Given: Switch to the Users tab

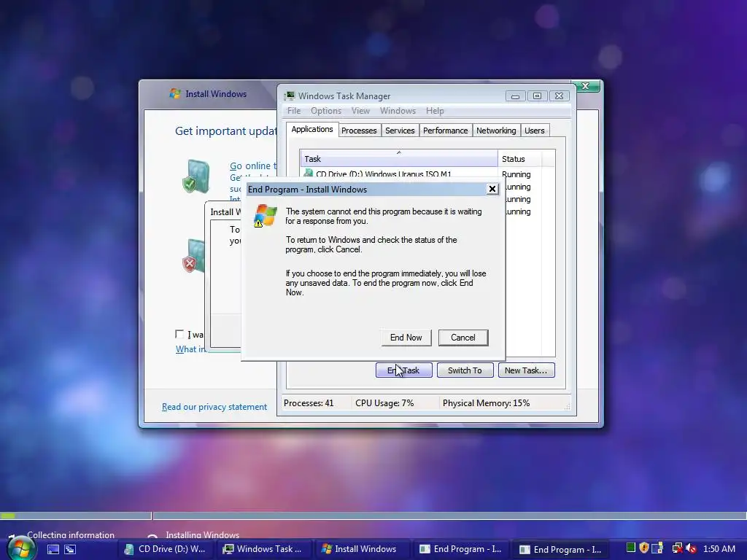Looking at the screenshot, I should [535, 131].
